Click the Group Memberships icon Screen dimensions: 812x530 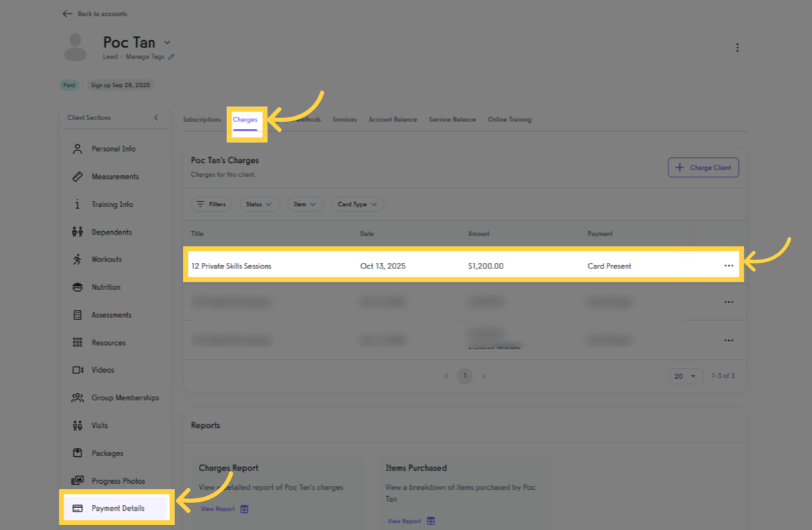click(78, 397)
